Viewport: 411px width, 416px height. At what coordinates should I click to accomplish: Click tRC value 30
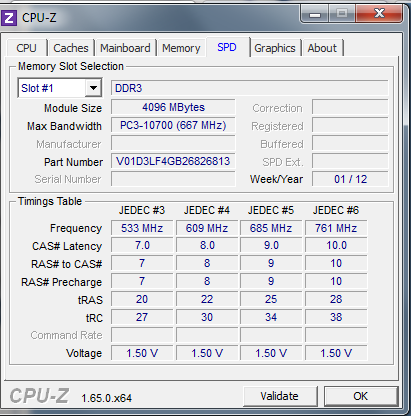(x=207, y=317)
